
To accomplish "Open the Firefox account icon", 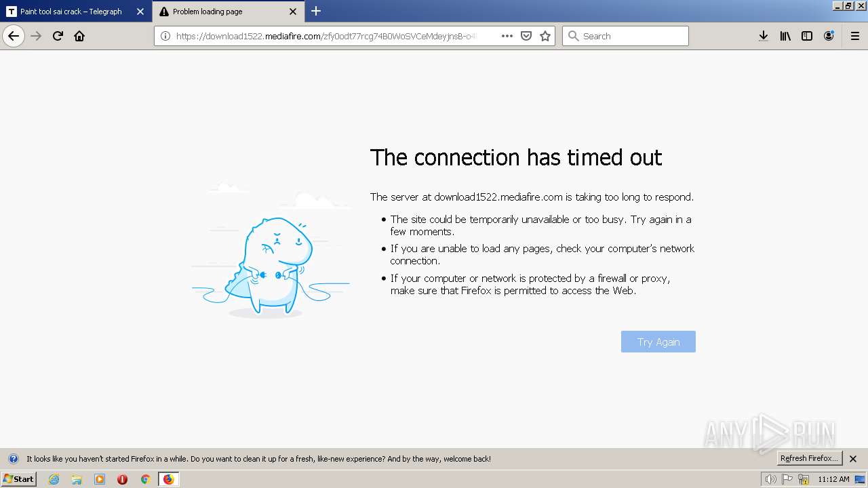I will tap(829, 36).
